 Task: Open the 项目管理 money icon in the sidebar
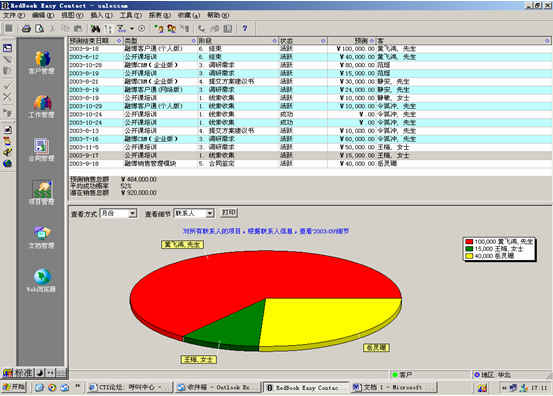tap(42, 193)
